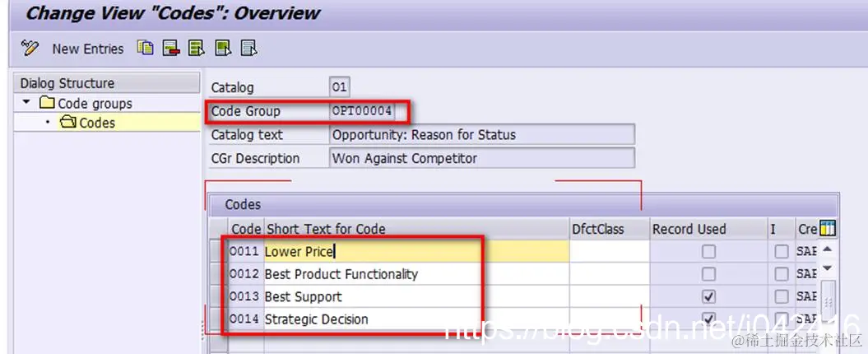The height and width of the screenshot is (354, 868).
Task: Click the Select Block icon
Action: click(x=223, y=49)
